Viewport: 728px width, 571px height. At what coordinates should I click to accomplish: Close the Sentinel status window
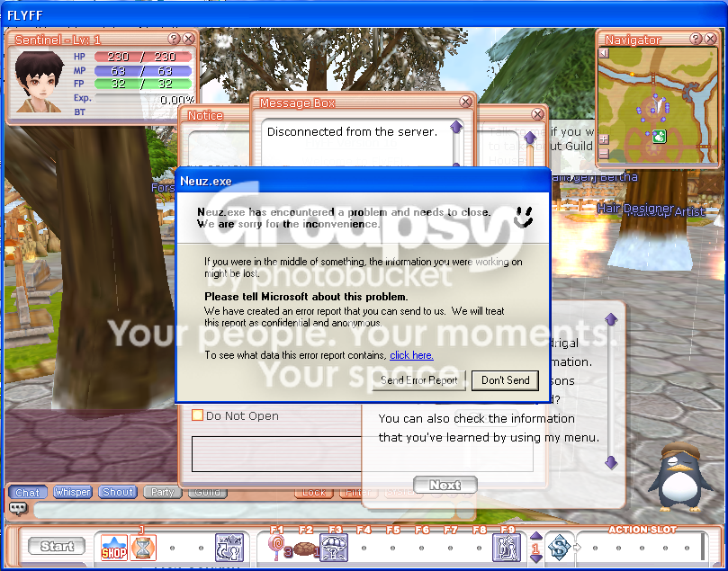click(188, 39)
